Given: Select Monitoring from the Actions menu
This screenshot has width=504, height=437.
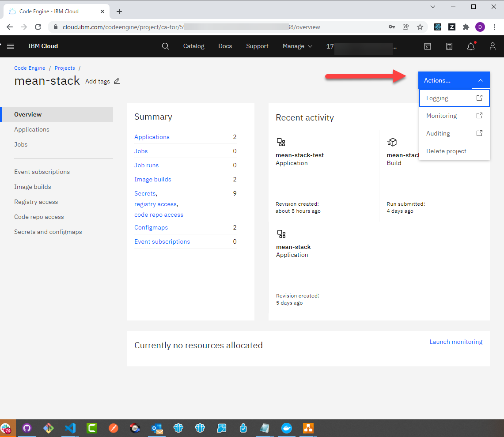Looking at the screenshot, I should (x=455, y=116).
